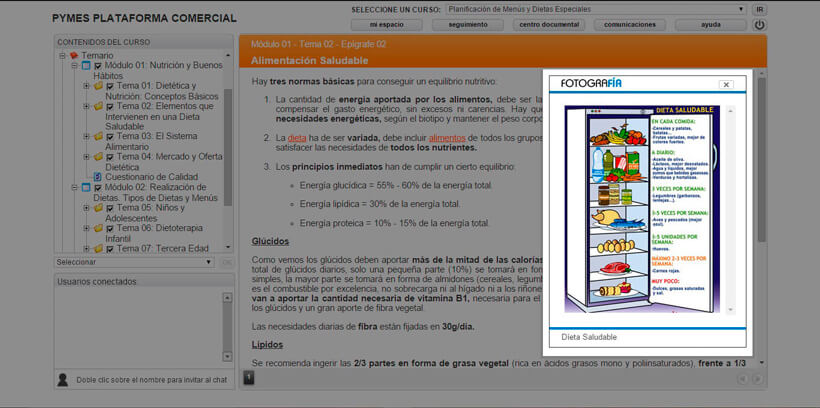Click the Tema 04 folder icon
The width and height of the screenshot is (820, 408).
point(98,156)
